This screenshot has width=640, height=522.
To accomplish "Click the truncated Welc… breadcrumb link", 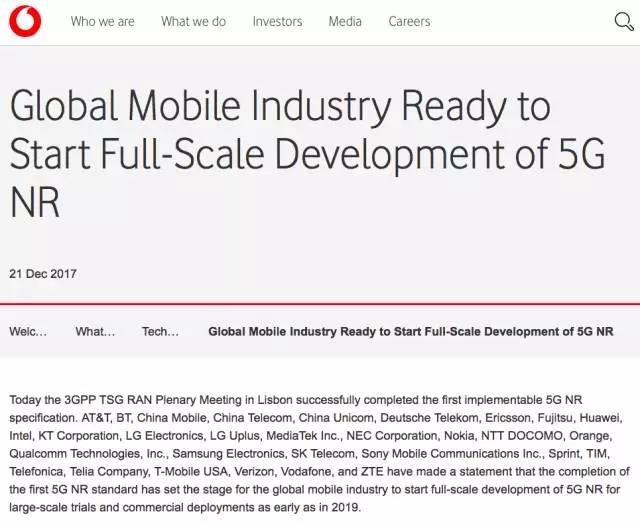I will coord(28,331).
